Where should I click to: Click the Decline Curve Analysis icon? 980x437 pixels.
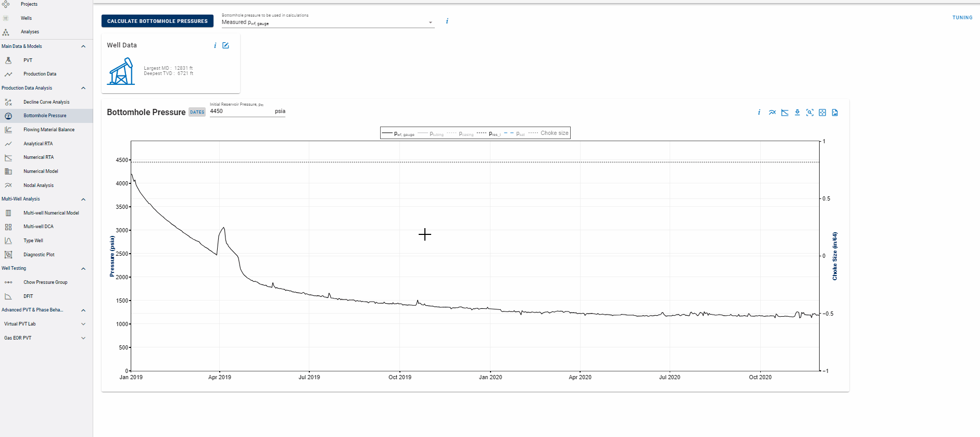point(8,102)
